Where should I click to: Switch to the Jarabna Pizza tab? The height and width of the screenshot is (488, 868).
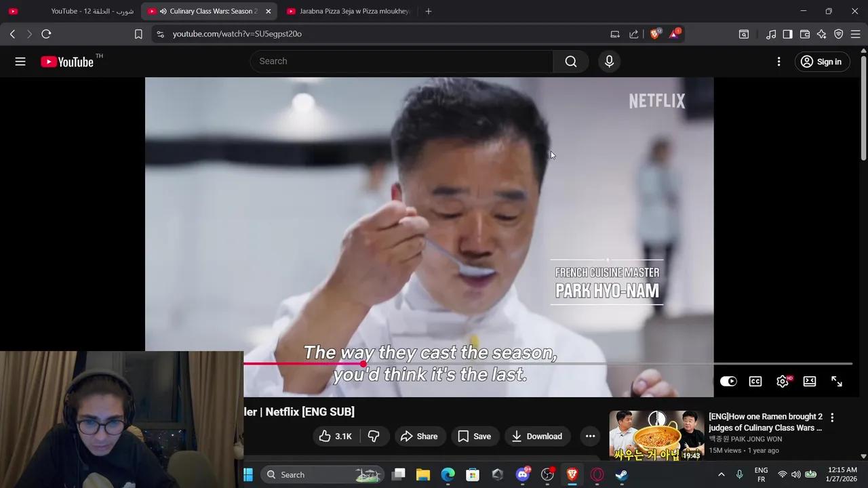tap(349, 12)
